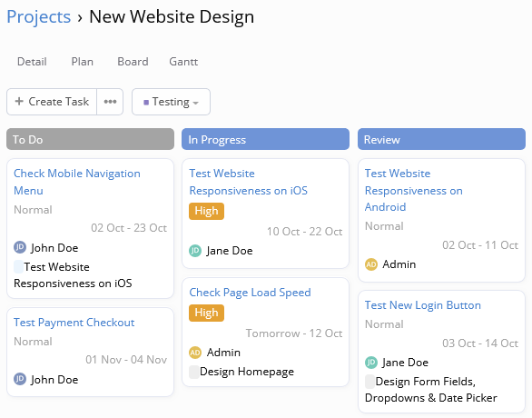
Task: Open Check Page Load Speed task
Action: point(250,293)
